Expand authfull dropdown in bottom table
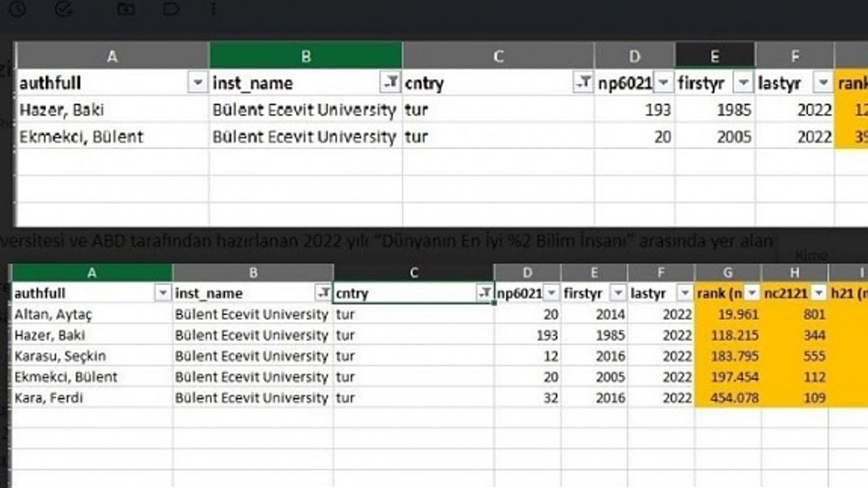 162,293
